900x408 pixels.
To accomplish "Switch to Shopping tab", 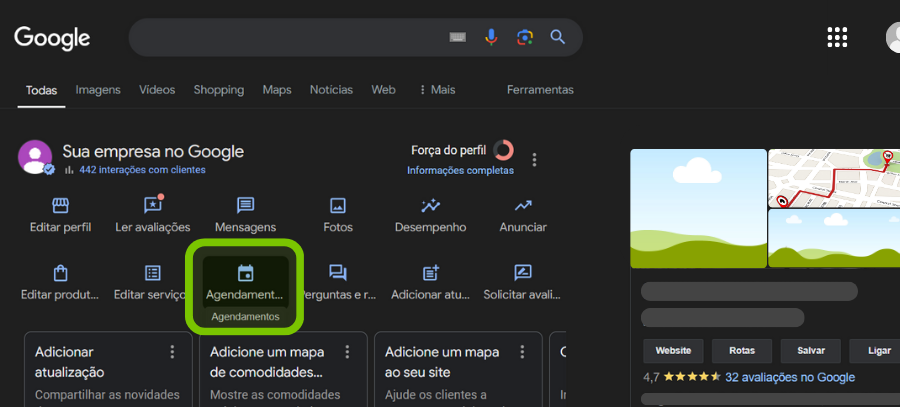I will (219, 90).
